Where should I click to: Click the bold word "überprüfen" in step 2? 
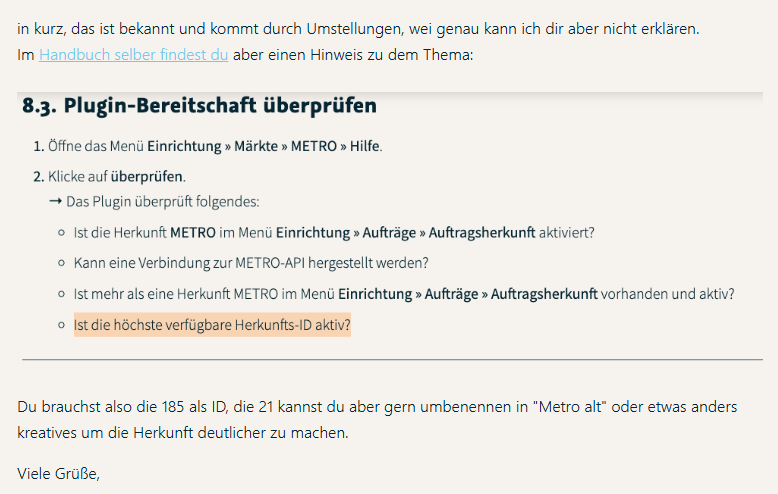(x=147, y=176)
